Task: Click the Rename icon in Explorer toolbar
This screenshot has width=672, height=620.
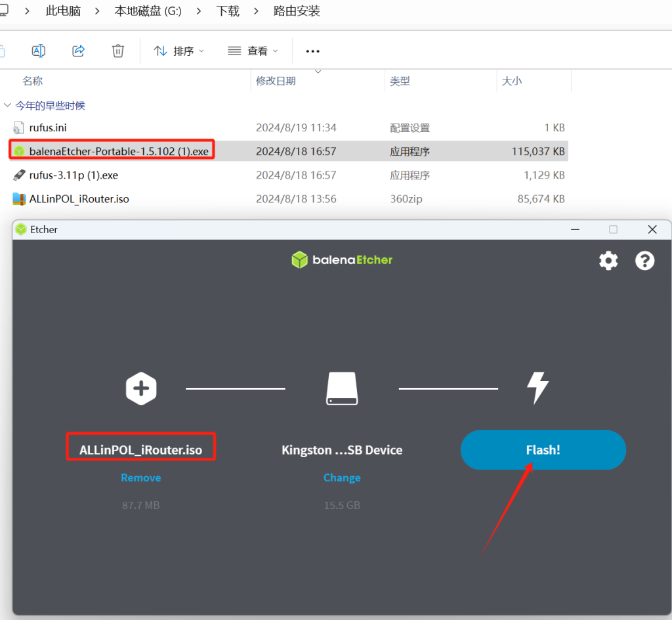Action: tap(39, 51)
